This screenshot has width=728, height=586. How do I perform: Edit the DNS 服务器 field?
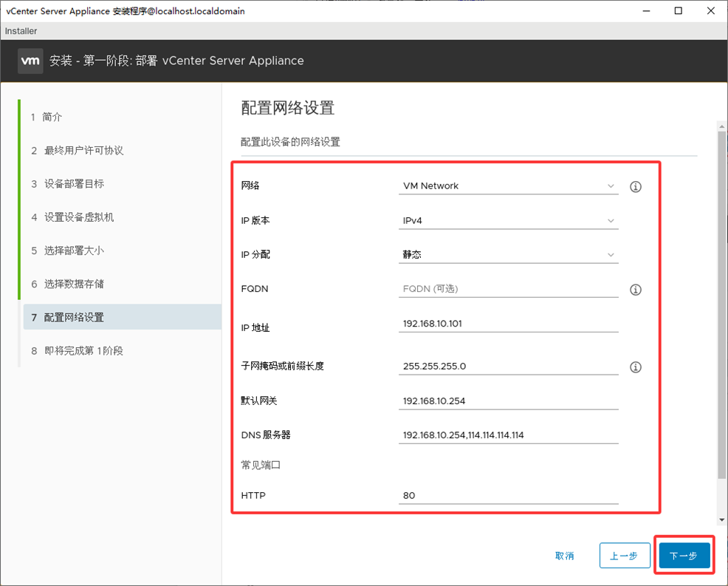508,435
